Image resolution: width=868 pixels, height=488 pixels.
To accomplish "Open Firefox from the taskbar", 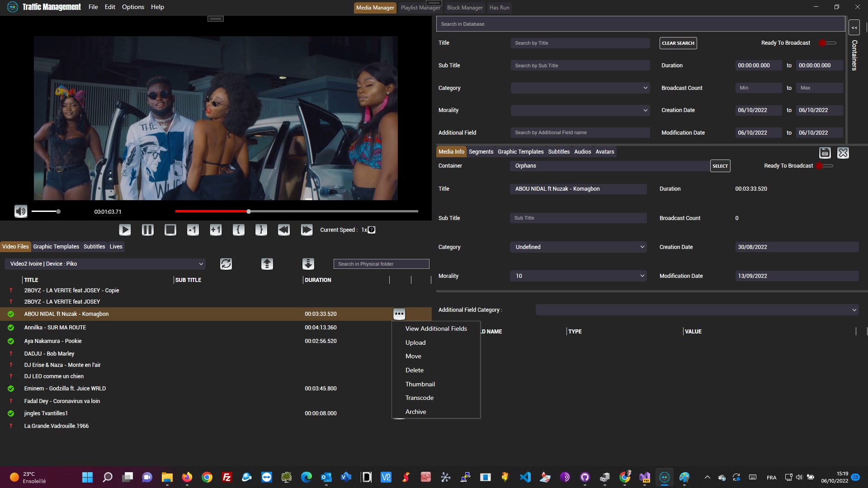I will (187, 477).
